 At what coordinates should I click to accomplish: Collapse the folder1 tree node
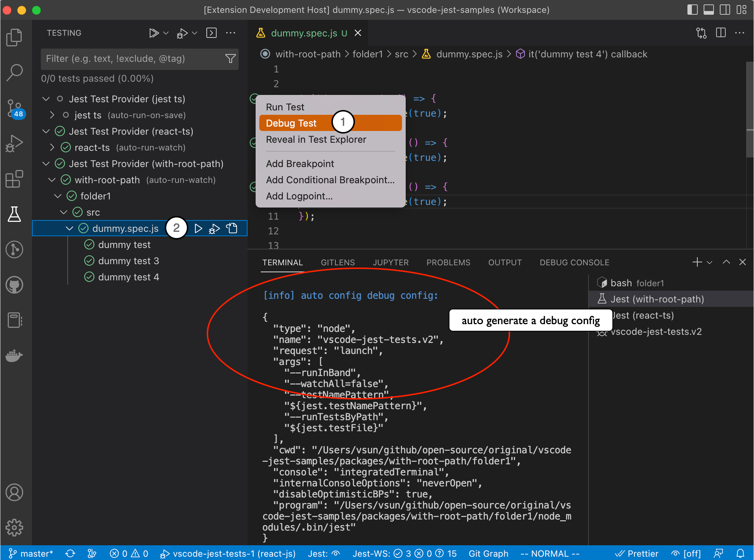coord(58,196)
